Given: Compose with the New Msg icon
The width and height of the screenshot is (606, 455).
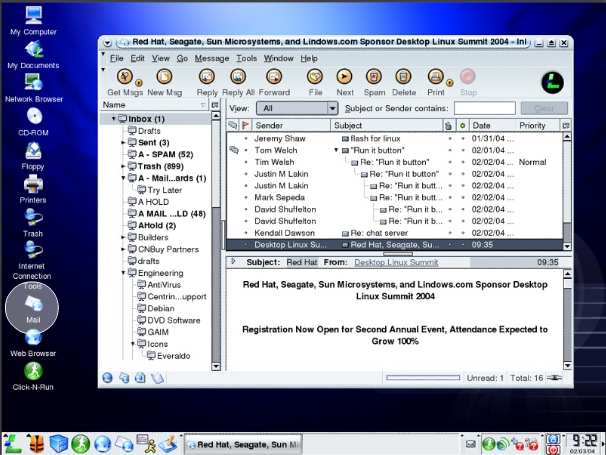Looking at the screenshot, I should click(164, 77).
